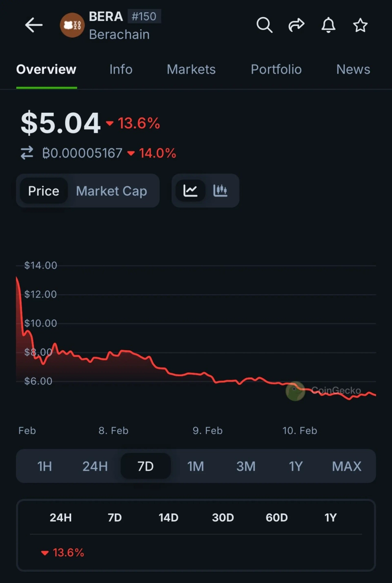Open the Info tab

(121, 70)
